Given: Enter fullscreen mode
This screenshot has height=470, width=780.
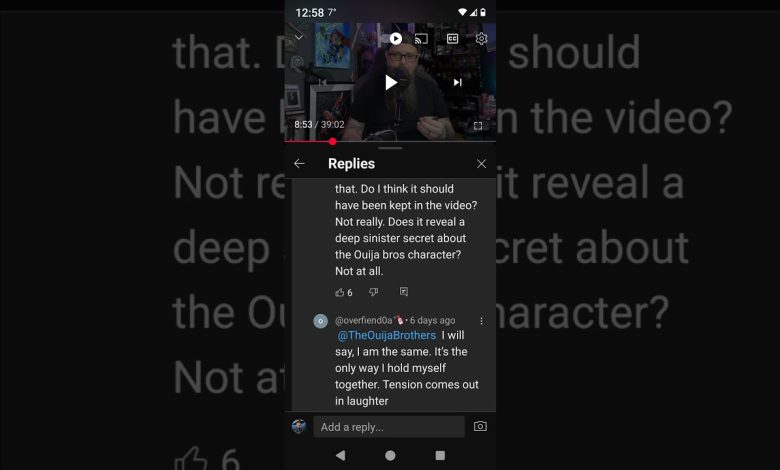Looking at the screenshot, I should [478, 125].
